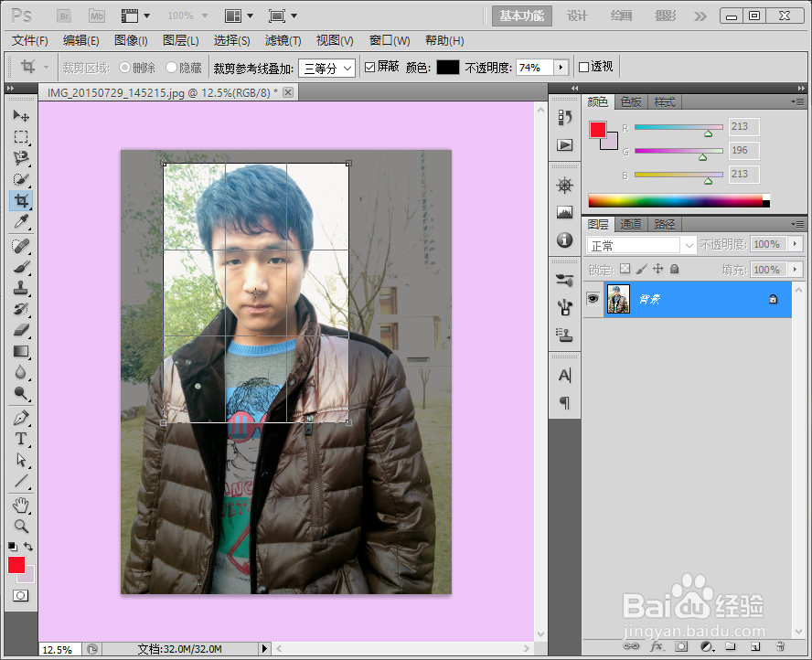This screenshot has width=812, height=660.
Task: Launch Mini Bridge
Action: (x=97, y=16)
